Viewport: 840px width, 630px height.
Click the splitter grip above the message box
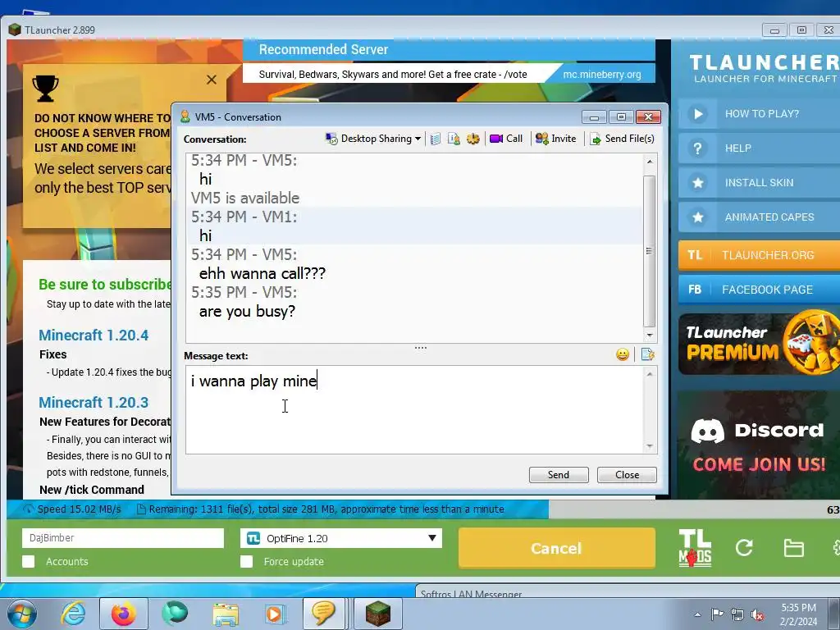421,348
